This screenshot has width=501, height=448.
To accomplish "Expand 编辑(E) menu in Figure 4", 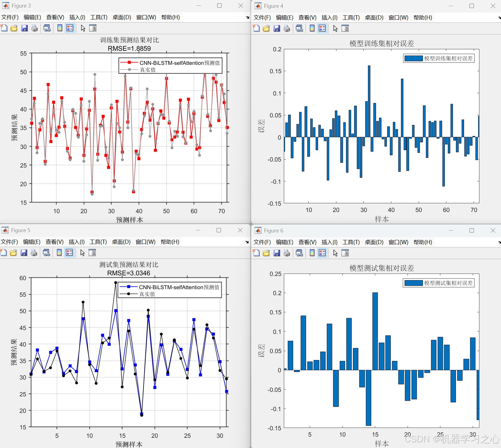I will click(284, 17).
